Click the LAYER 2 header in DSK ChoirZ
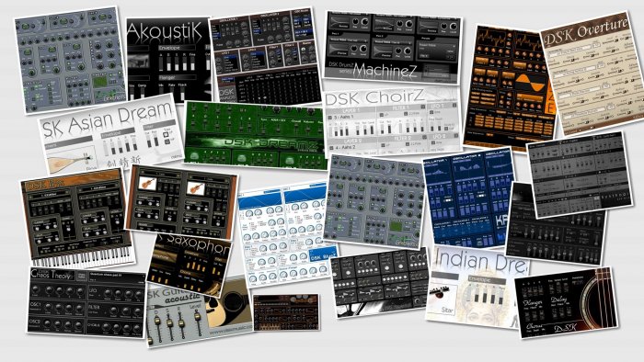 [x=352, y=141]
